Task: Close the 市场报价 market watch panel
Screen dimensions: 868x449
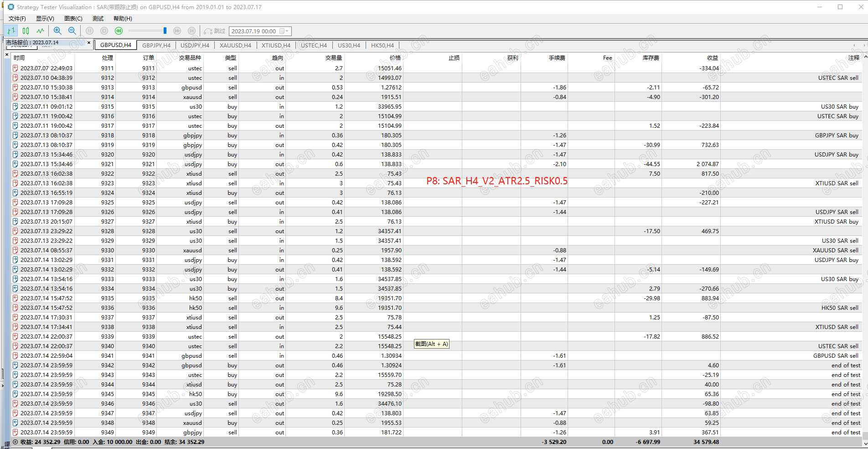Action: (89, 43)
